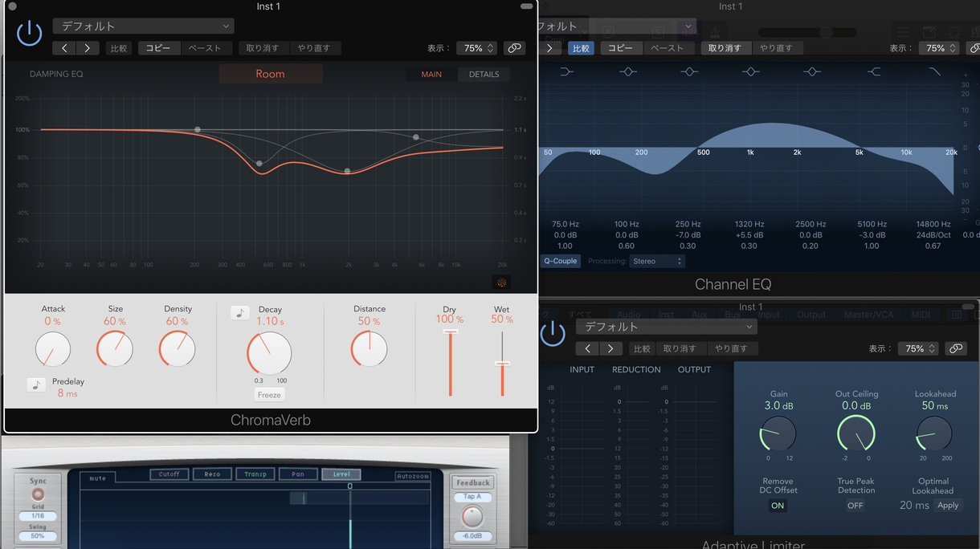Open ChromaVerb view size 75% dropdown
This screenshot has height=549, width=980.
tap(477, 48)
